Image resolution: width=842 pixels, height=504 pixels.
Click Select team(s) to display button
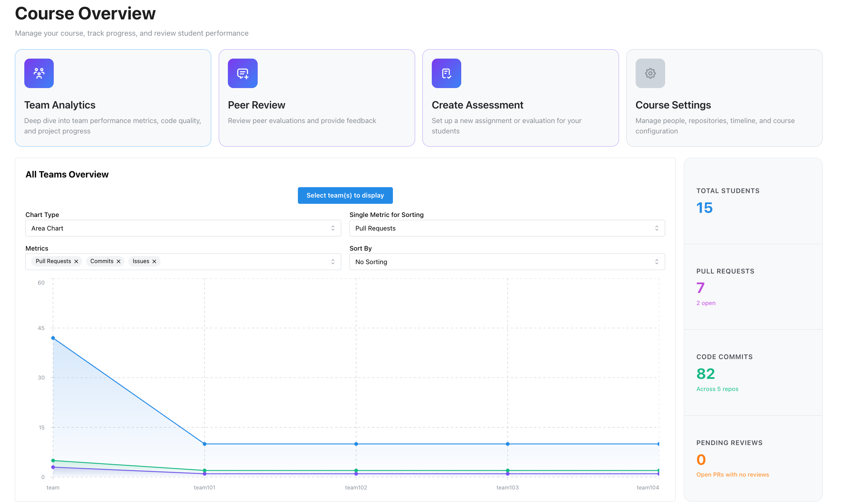click(345, 195)
